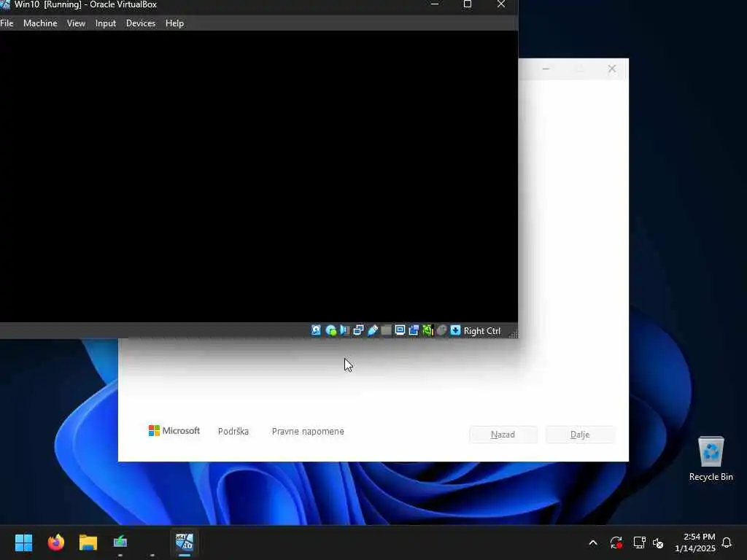
Task: Open hard disk activity indicator in VirtualBox status bar
Action: pos(317,330)
